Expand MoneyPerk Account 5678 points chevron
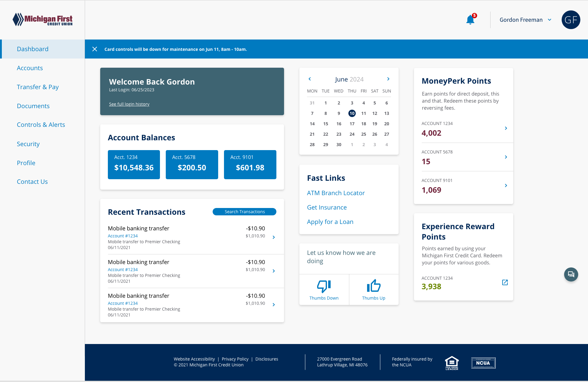The image size is (588, 382). [506, 157]
